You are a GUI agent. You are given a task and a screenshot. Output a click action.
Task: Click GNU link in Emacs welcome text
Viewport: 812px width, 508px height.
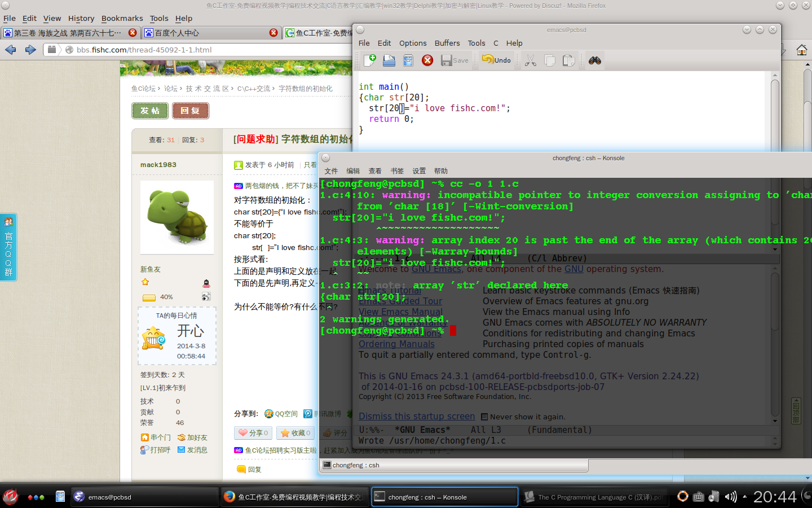click(574, 269)
